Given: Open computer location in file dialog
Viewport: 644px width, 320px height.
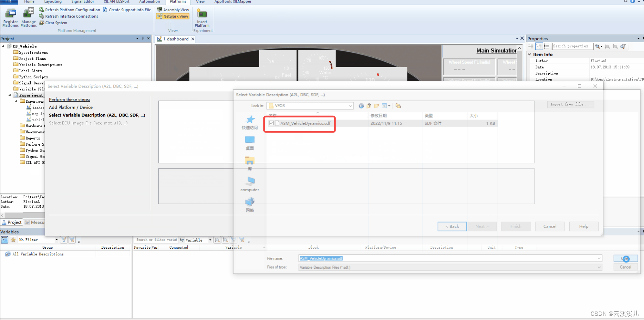Looking at the screenshot, I should (250, 184).
